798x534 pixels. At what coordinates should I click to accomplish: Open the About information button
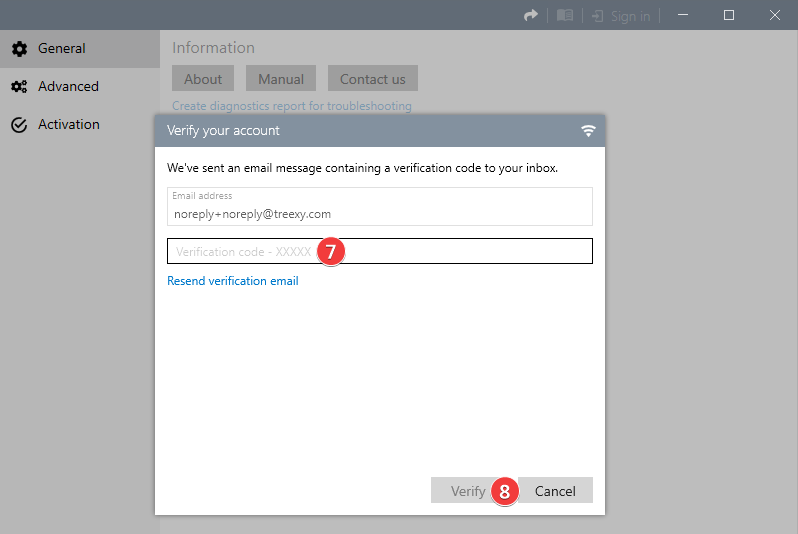pos(203,78)
